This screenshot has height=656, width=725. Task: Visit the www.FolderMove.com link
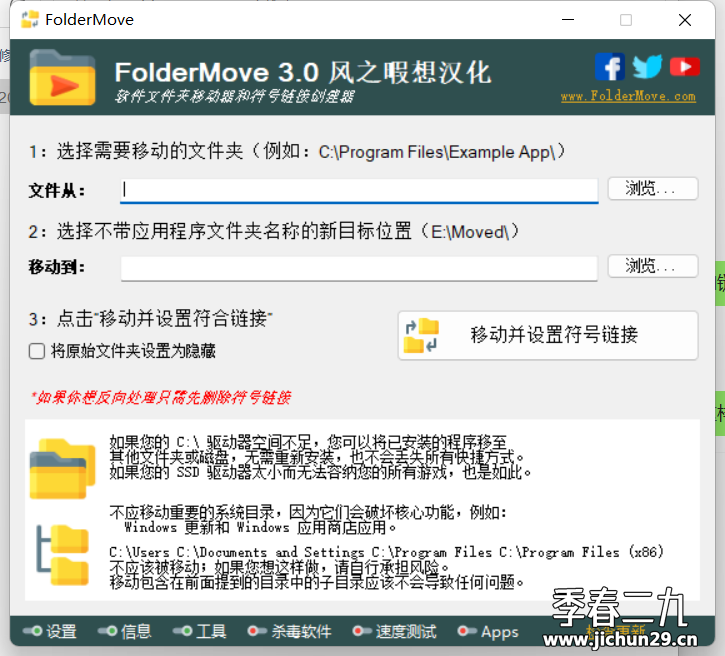pos(628,96)
